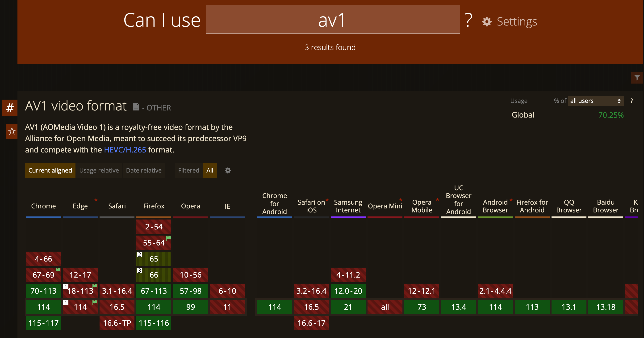Select Edge 12-17 version cell

click(80, 275)
